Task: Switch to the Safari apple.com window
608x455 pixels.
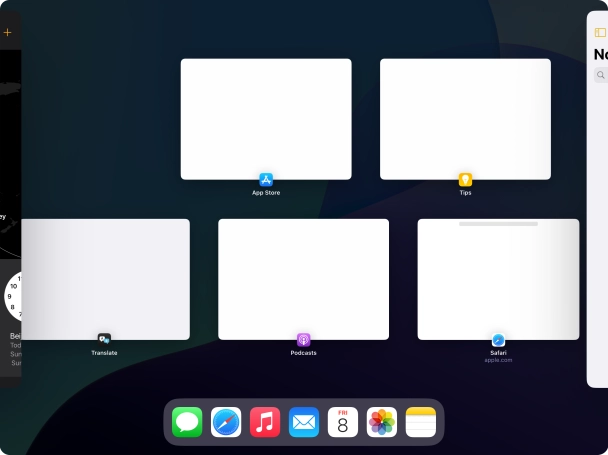Action: [x=498, y=279]
